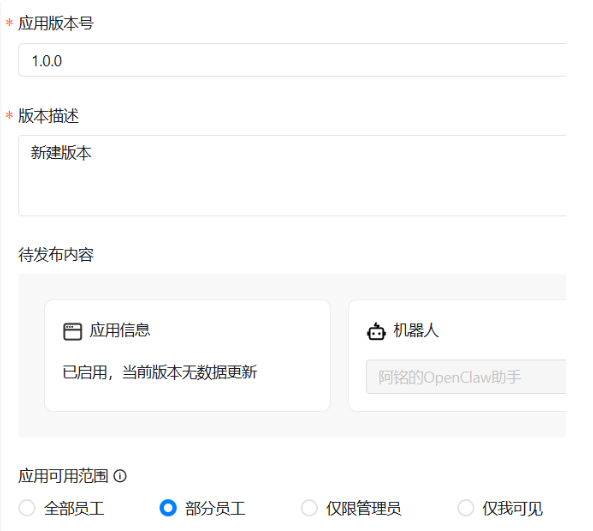Click the 全部员工 option label text
This screenshot has height=531, width=593.
pos(74,508)
